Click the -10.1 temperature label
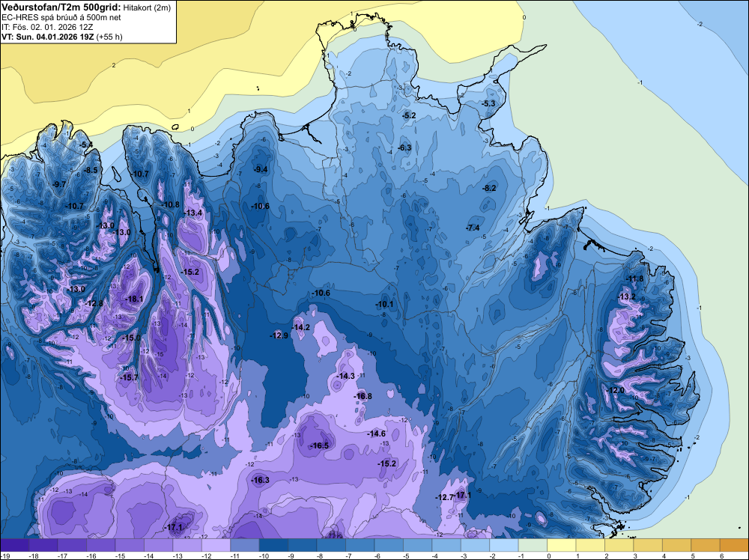 pyautogui.click(x=384, y=304)
